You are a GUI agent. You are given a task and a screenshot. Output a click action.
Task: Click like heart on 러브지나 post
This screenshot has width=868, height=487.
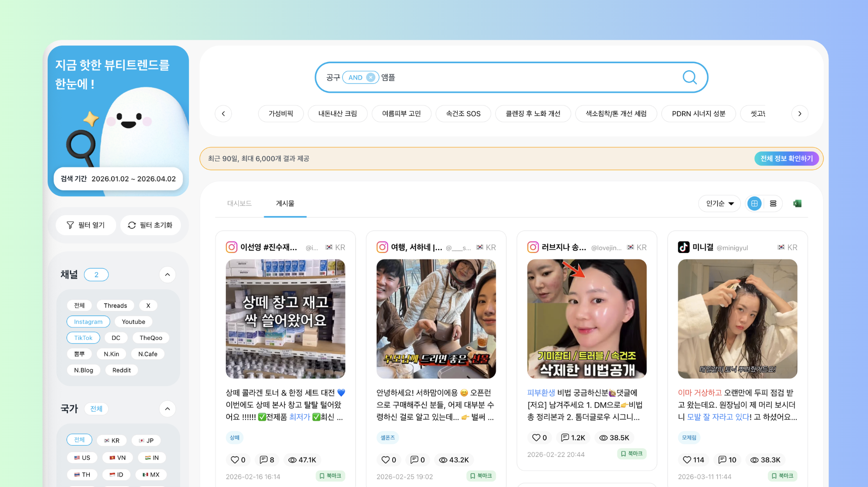536,438
